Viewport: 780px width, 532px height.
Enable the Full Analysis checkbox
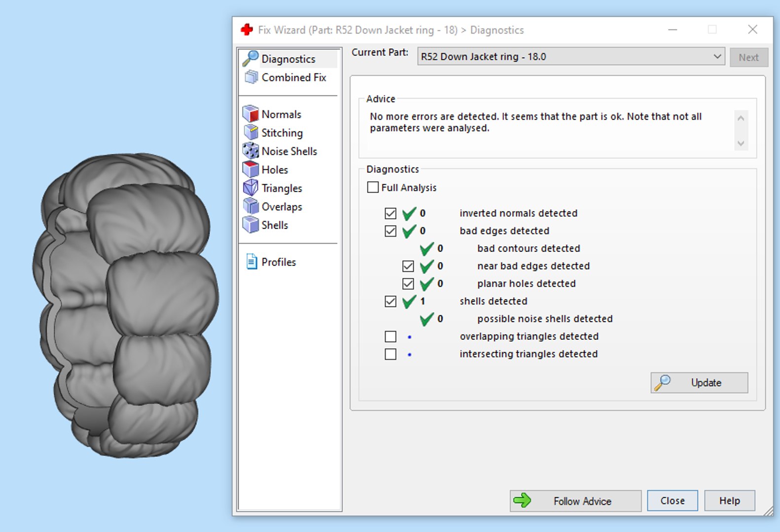point(373,187)
